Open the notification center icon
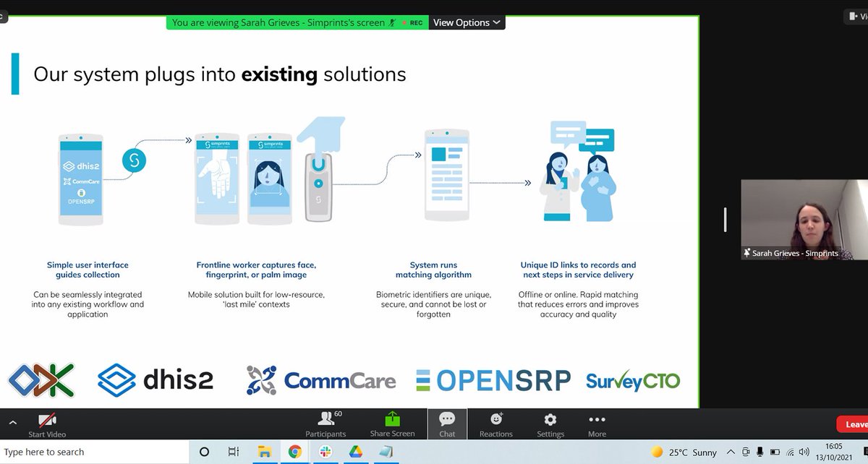Image resolution: width=868 pixels, height=464 pixels. point(866,452)
